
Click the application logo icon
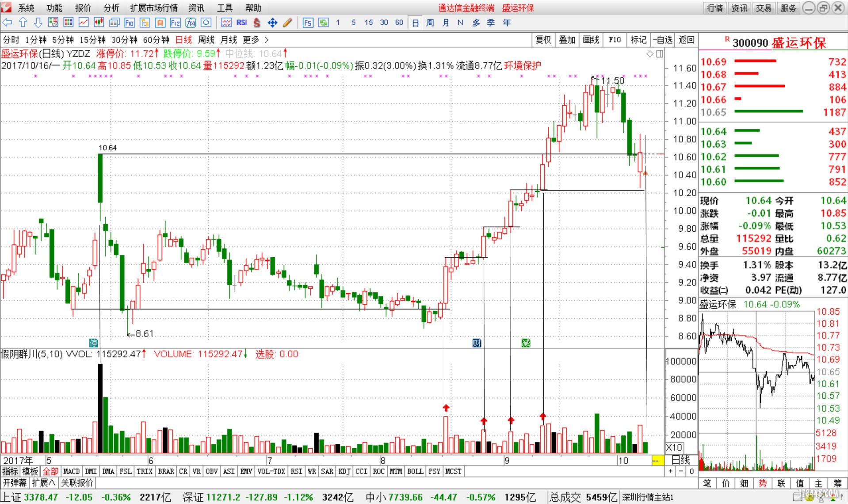pyautogui.click(x=6, y=8)
